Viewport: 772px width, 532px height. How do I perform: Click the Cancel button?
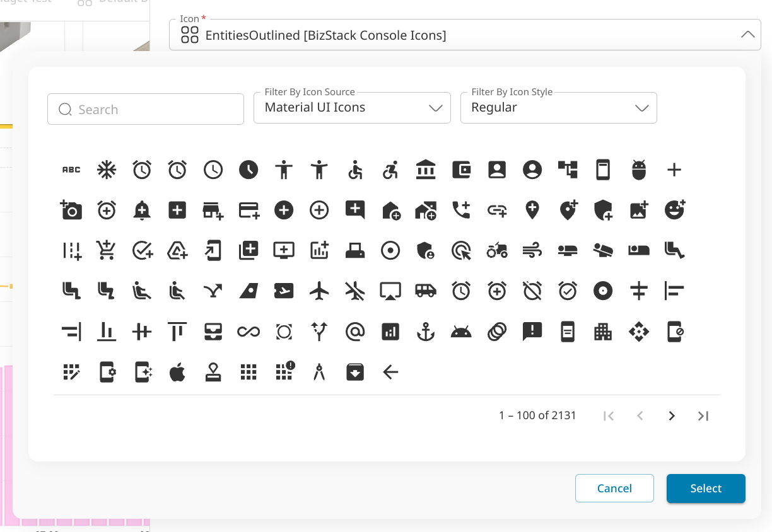point(614,489)
